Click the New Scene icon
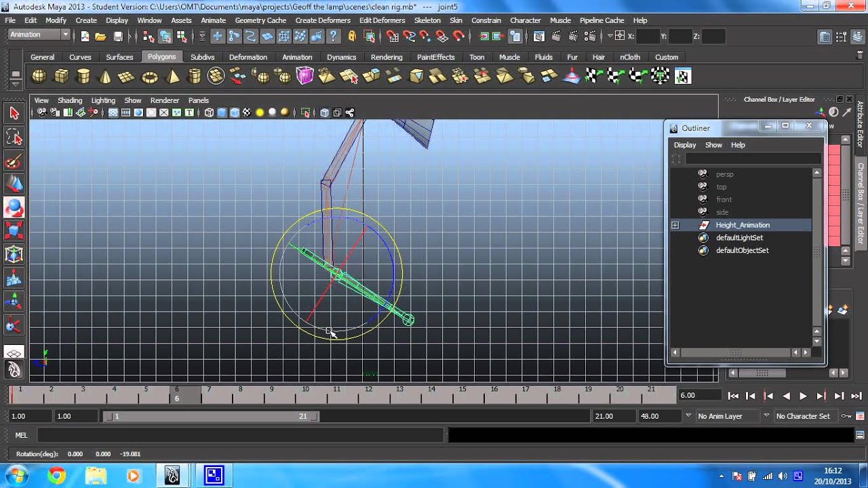Screen dimensions: 868x488 point(85,36)
